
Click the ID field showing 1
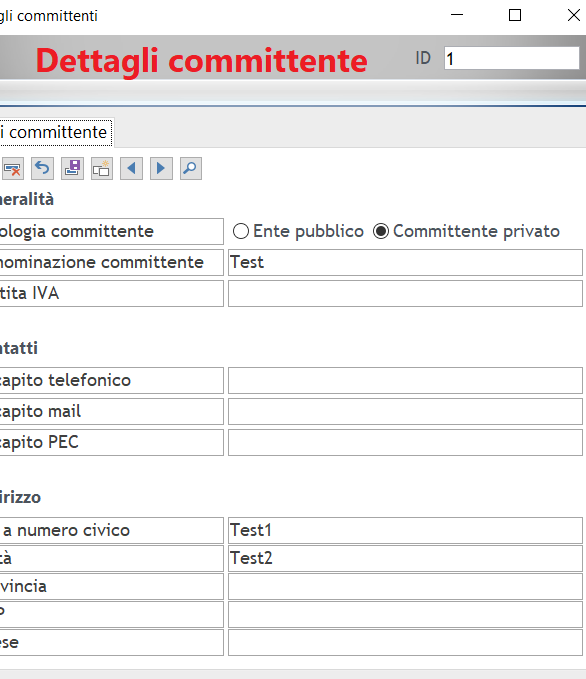pos(512,58)
